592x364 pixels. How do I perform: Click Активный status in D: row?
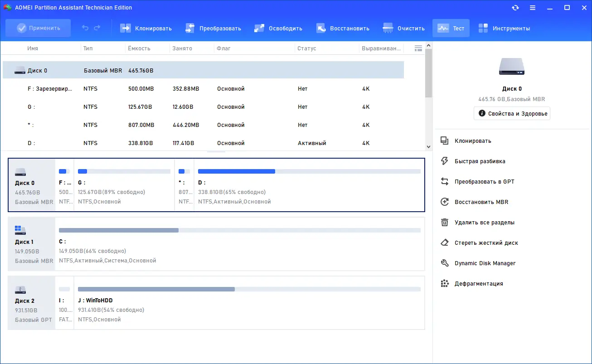click(312, 143)
